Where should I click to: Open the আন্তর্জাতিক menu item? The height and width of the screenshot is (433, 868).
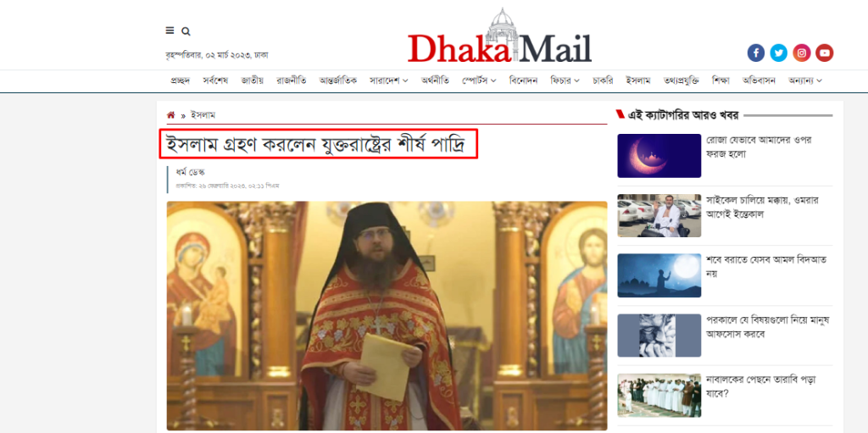click(338, 80)
